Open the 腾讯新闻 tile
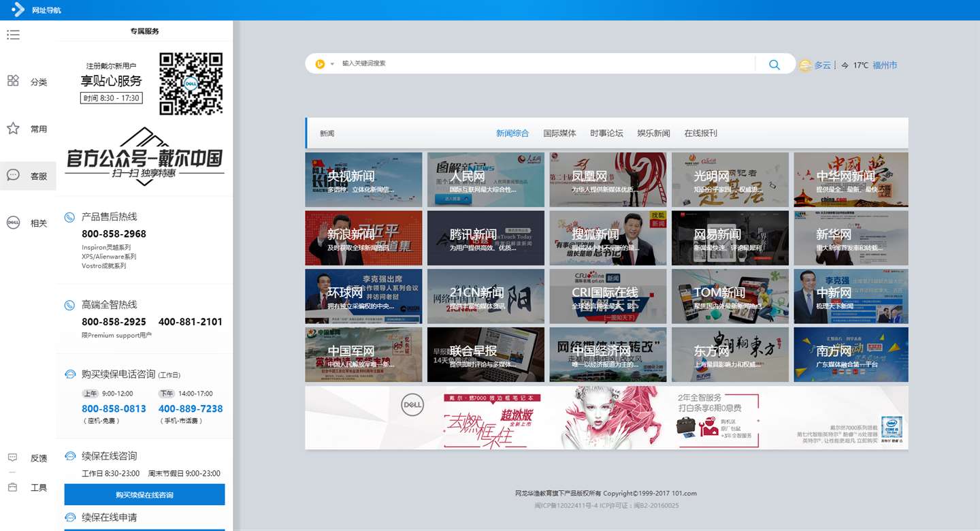The image size is (980, 531). tap(486, 238)
